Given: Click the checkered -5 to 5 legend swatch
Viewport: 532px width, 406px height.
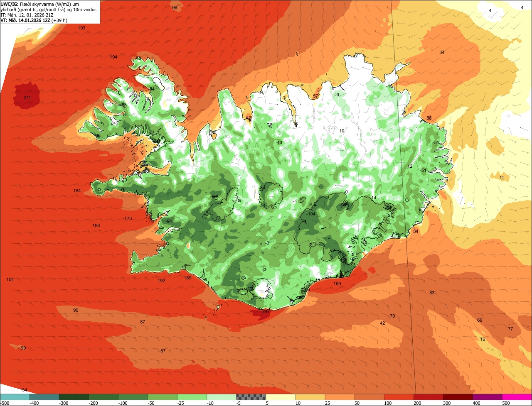Looking at the screenshot, I should coord(251,397).
